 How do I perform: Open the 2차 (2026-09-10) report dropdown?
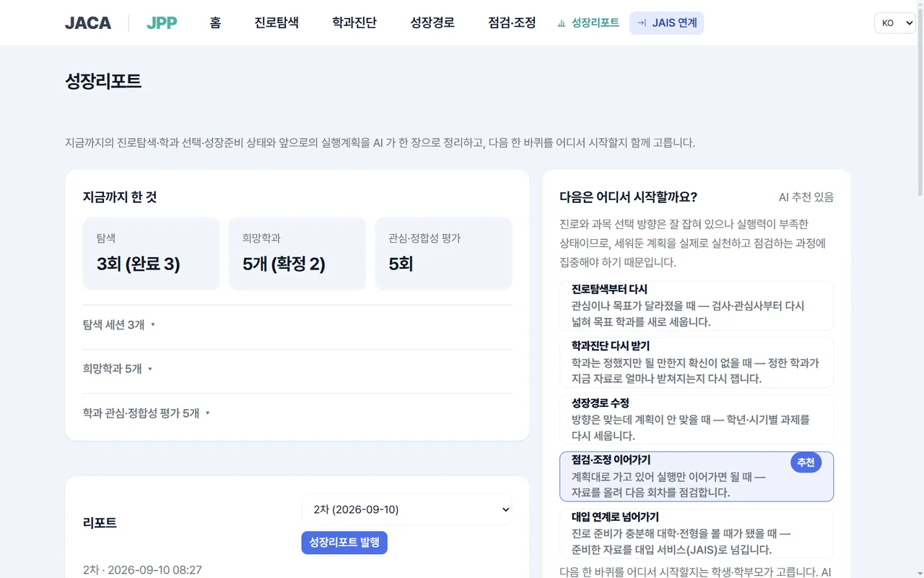407,509
